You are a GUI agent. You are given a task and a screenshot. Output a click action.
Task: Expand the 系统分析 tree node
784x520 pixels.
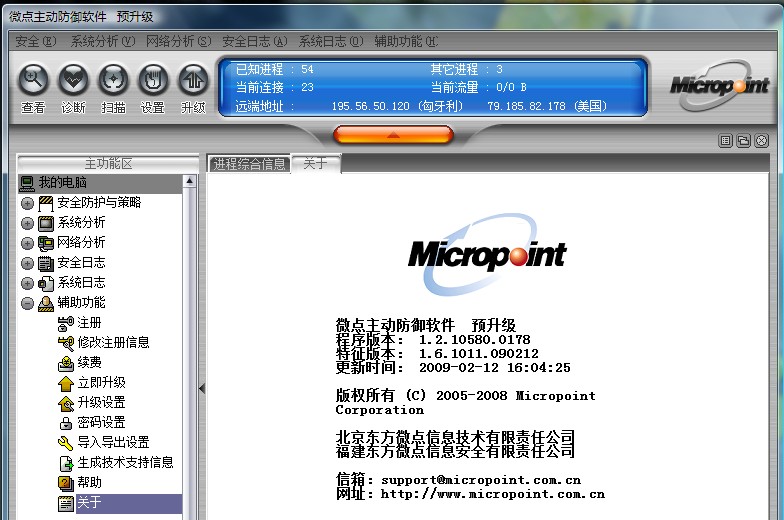click(28, 224)
